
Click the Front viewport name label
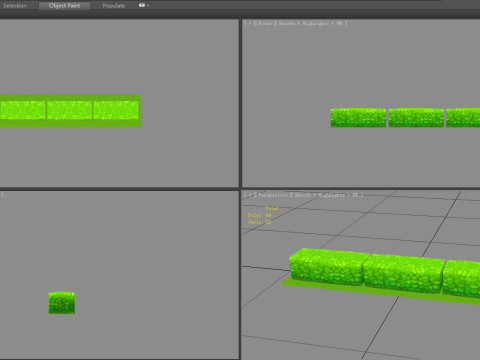point(265,23)
